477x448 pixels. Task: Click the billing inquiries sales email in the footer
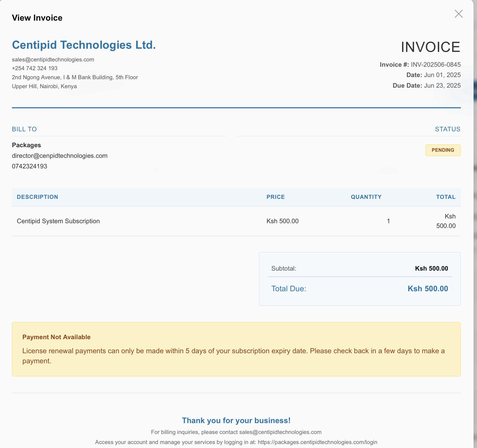[280, 432]
